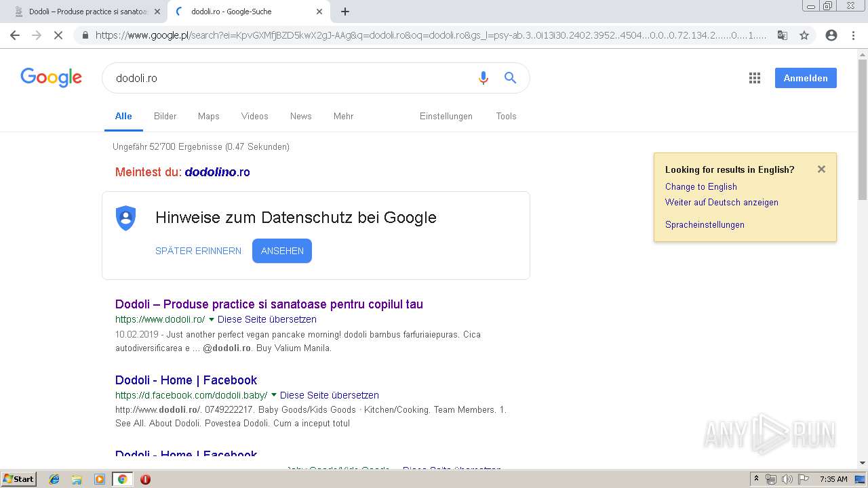The image size is (868, 488).
Task: Expand the Mehr search menu
Action: tap(343, 116)
